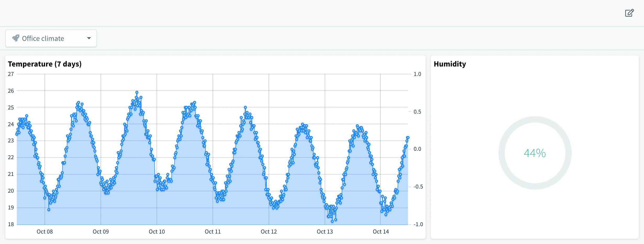Click the rocket icon beside Office climate
Image resolution: width=644 pixels, height=244 pixels.
click(16, 38)
